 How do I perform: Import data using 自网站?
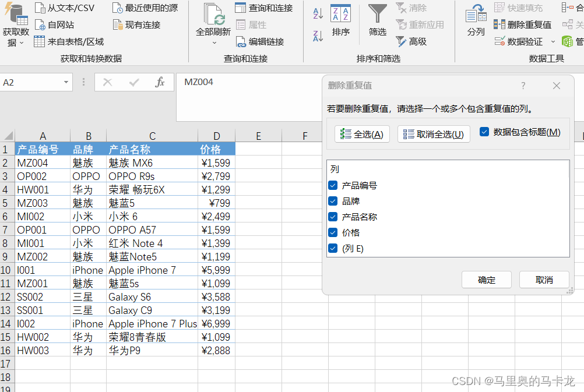pos(54,25)
